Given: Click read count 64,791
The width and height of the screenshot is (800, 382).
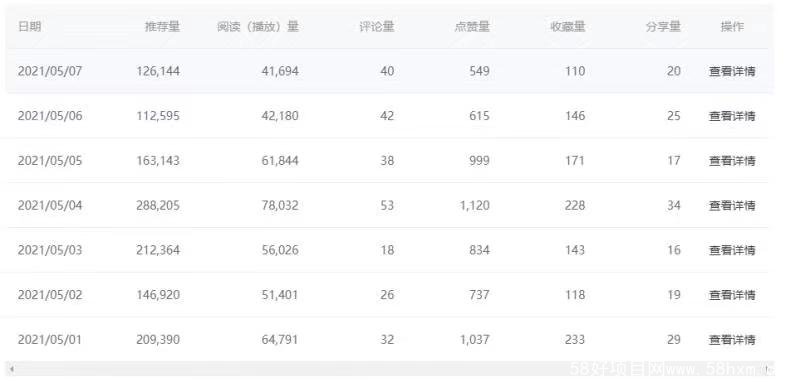Looking at the screenshot, I should coord(280,340).
